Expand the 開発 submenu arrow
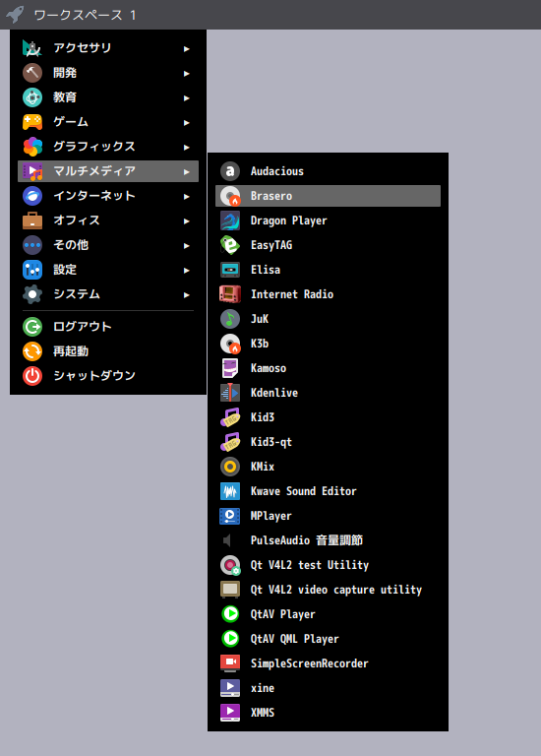 click(x=187, y=73)
